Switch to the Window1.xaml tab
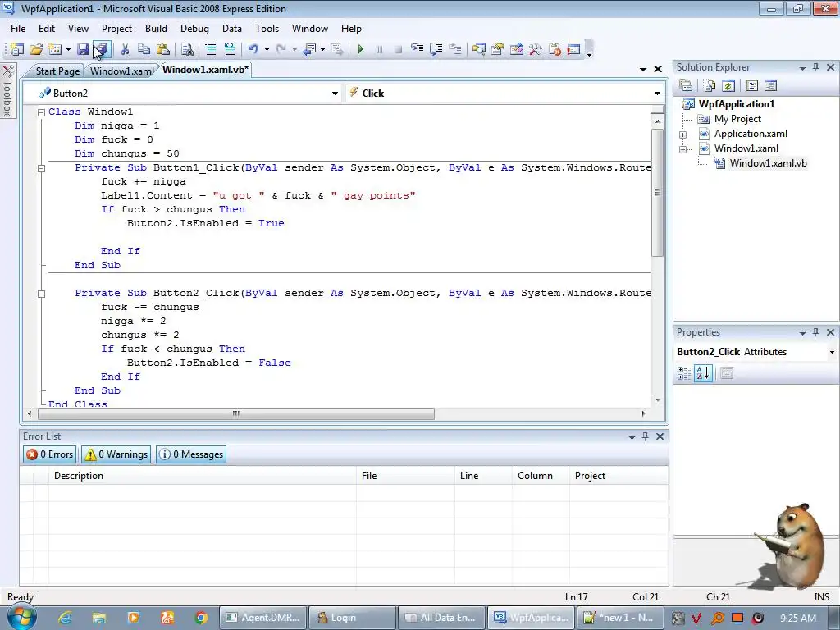 tap(121, 71)
